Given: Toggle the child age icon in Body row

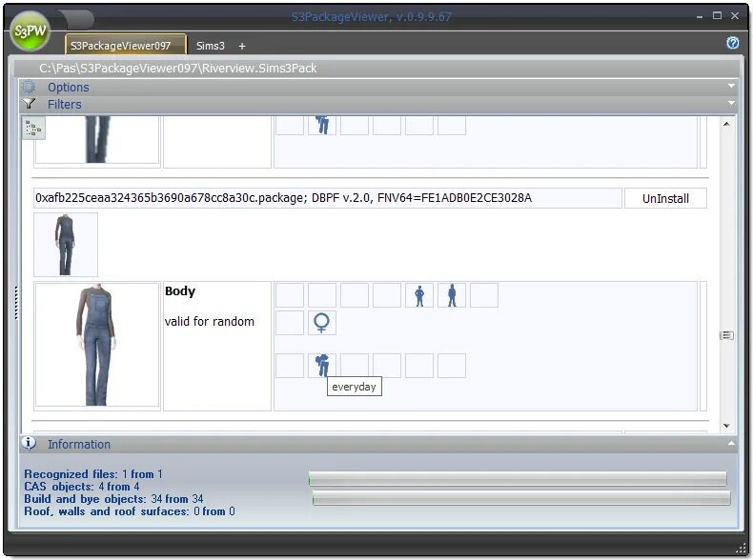Looking at the screenshot, I should [419, 295].
